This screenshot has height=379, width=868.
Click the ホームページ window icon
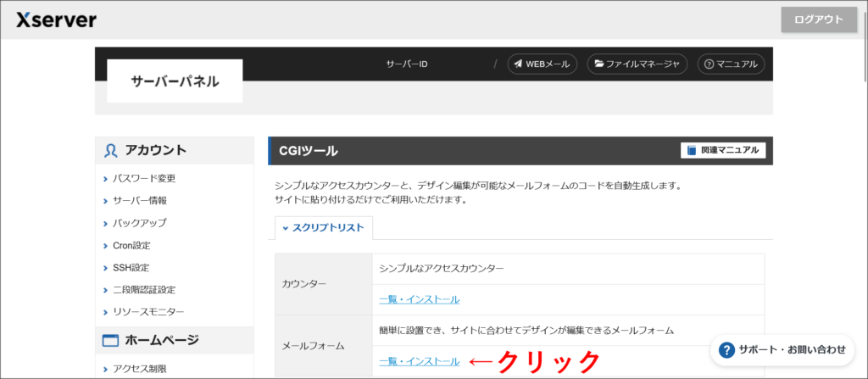coord(111,340)
